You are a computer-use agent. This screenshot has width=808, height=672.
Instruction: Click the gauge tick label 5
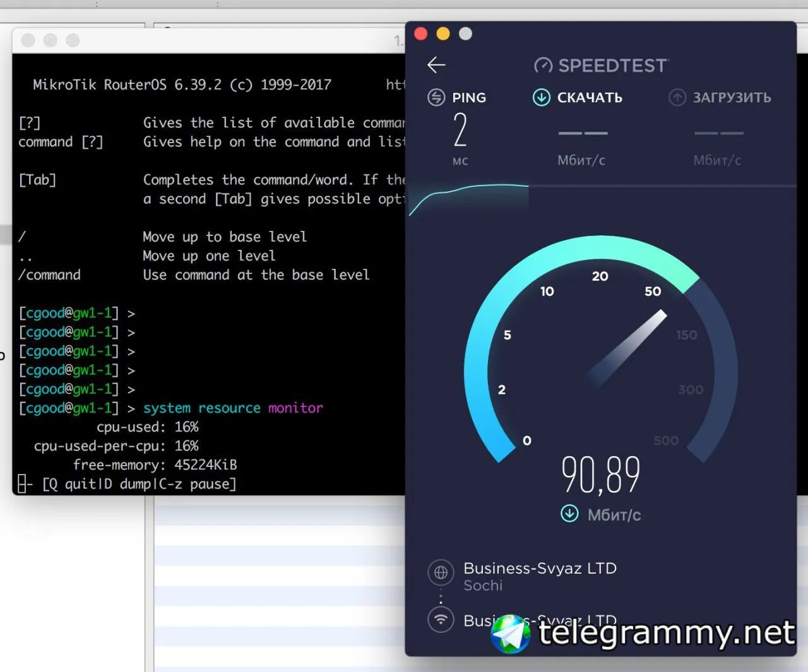point(508,335)
